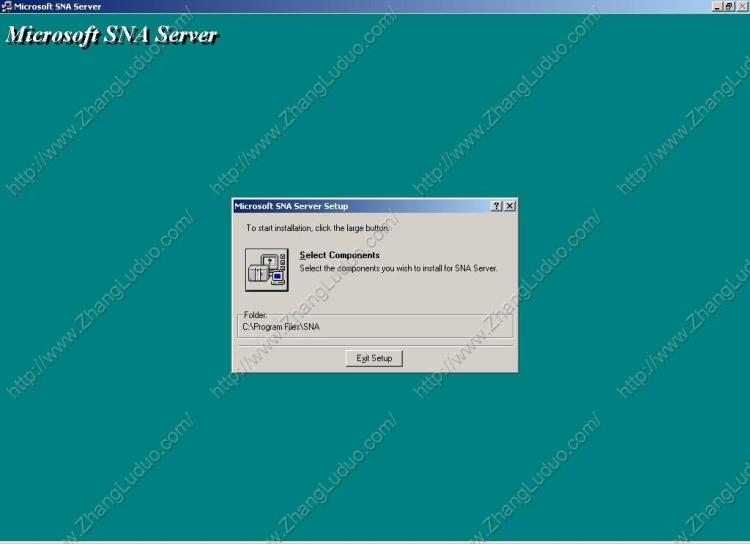Click the SNA Server icon in main title bar
Viewport: 750px width, 544px height.
click(x=6, y=6)
